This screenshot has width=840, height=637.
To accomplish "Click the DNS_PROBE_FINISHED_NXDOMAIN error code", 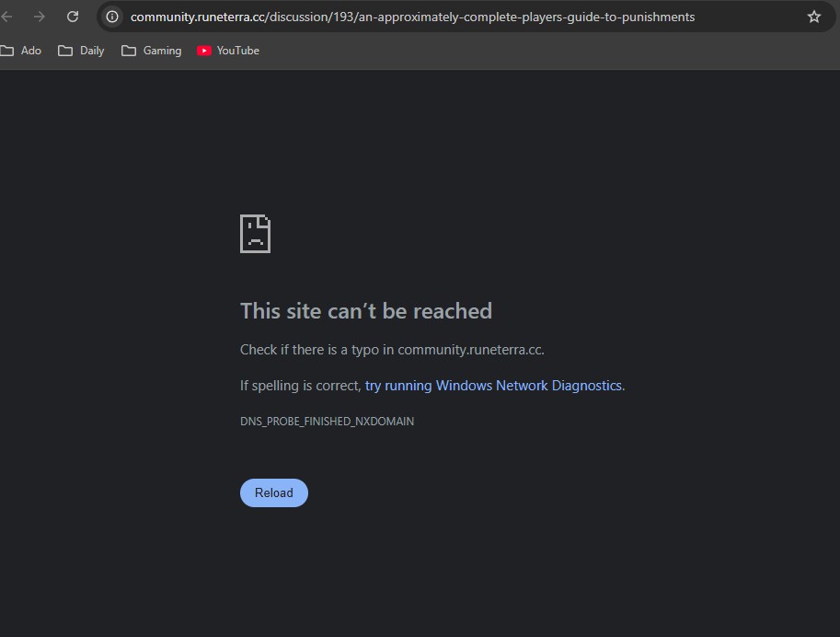I will click(x=327, y=422).
